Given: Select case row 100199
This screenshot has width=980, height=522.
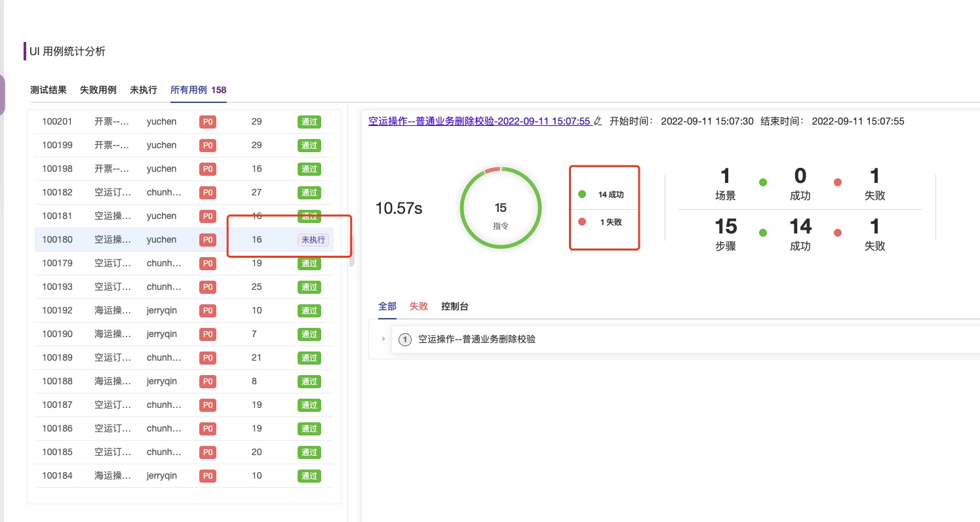Looking at the screenshot, I should (184, 146).
